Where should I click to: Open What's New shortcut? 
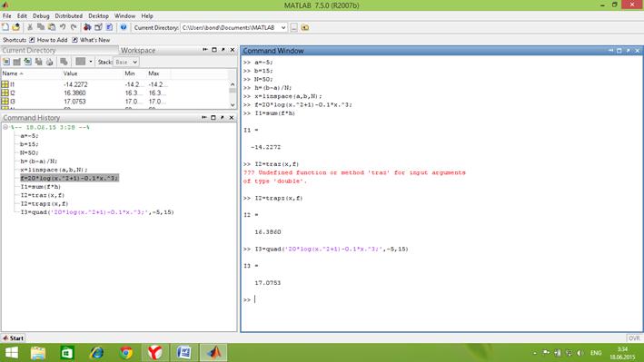[91, 40]
